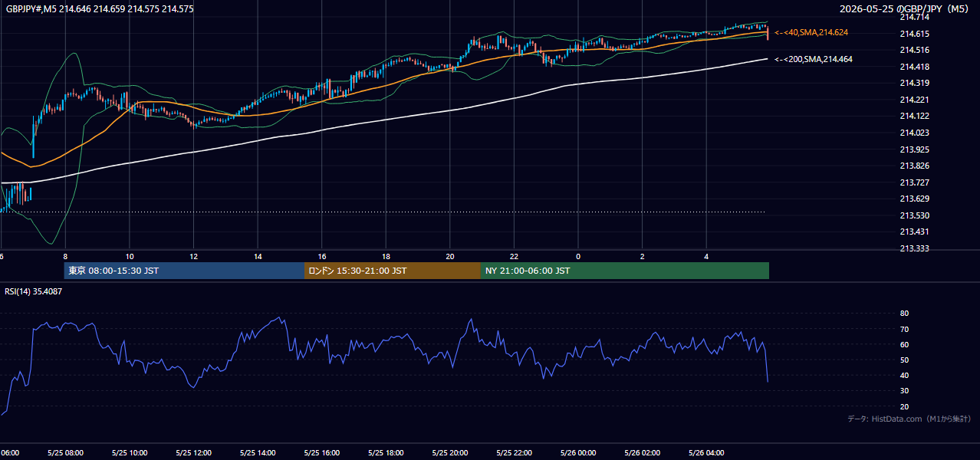Click the 5/25 20:00 bottom time label
The image size is (980, 460).
tap(450, 453)
